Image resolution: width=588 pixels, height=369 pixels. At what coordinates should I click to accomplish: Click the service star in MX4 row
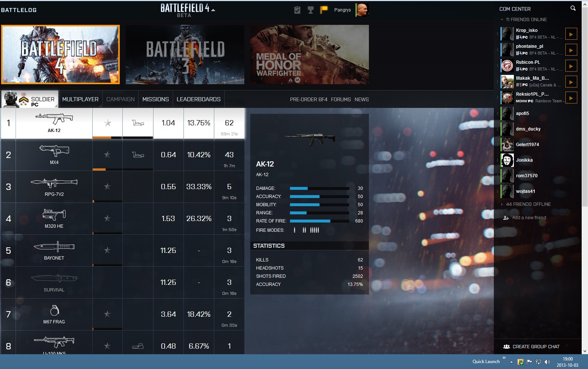click(107, 155)
